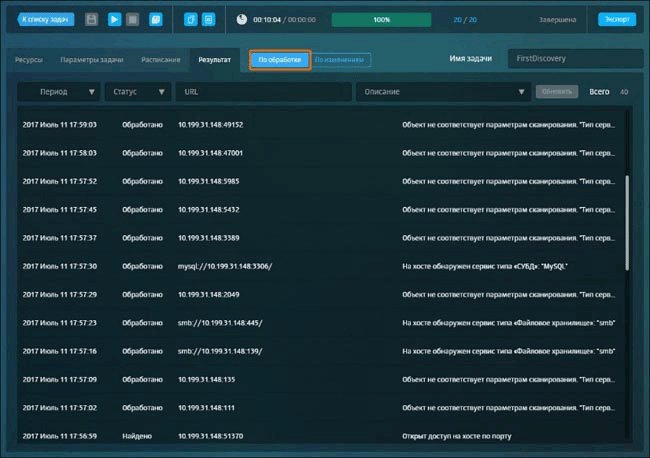Expand the "Статус" filter dropdown
Viewport: 650px width, 458px height.
(136, 91)
